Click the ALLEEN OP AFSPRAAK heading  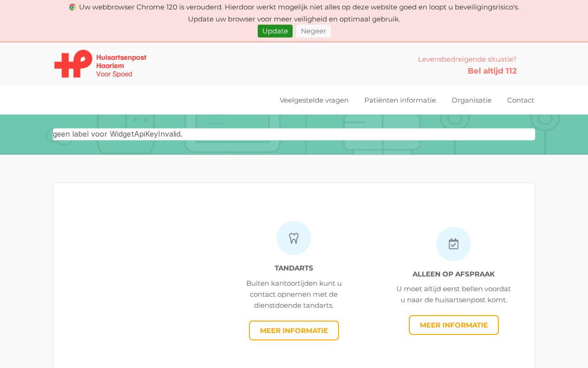tap(454, 274)
